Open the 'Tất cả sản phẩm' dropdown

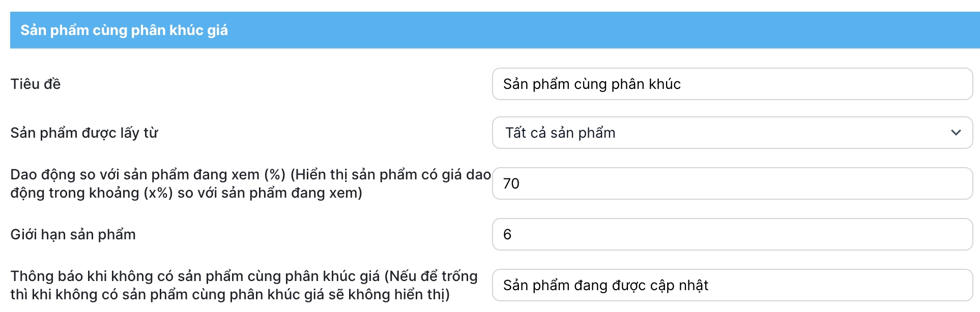[732, 133]
